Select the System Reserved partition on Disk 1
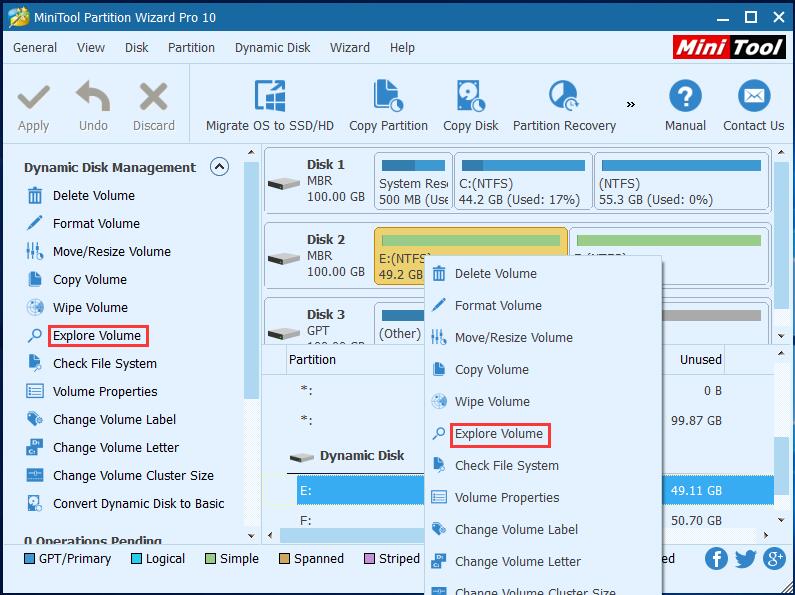The width and height of the screenshot is (795, 595). (413, 181)
